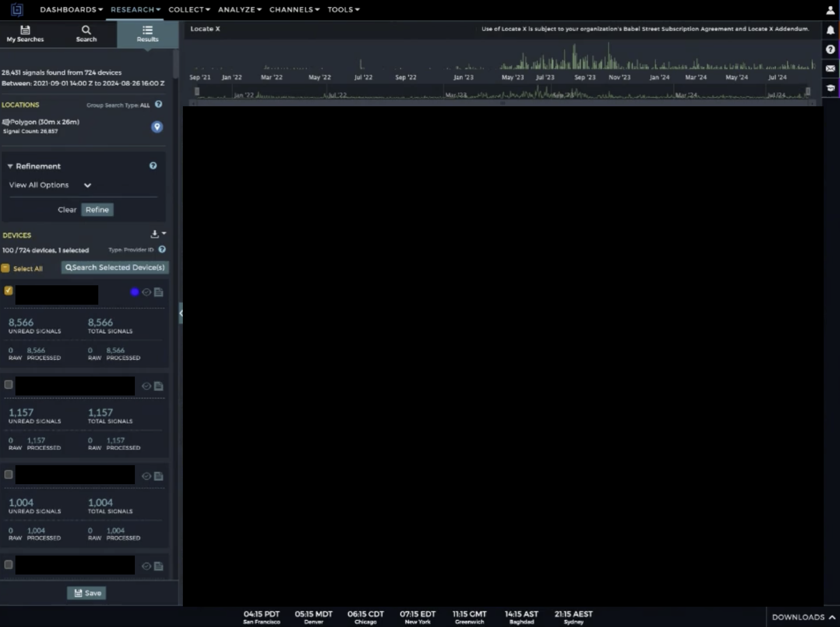Expand the Downloads panel
Viewport: 840px width, 627px height.
803,617
